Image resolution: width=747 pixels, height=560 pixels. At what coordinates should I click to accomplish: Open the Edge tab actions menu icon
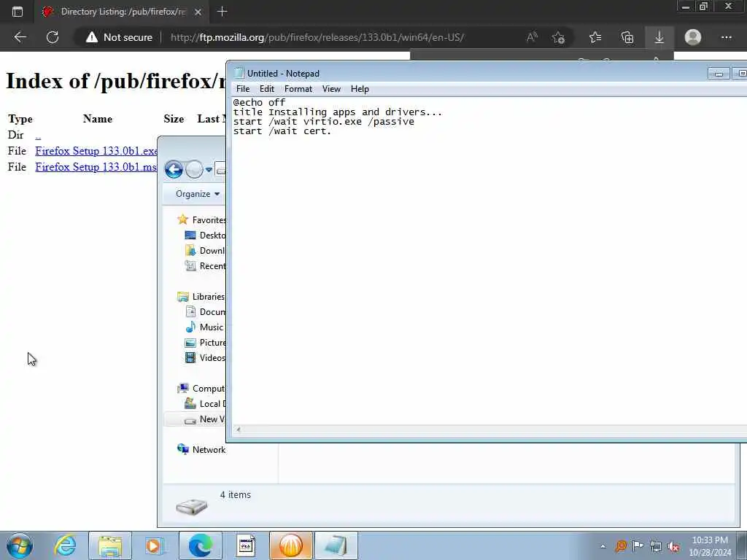18,12
